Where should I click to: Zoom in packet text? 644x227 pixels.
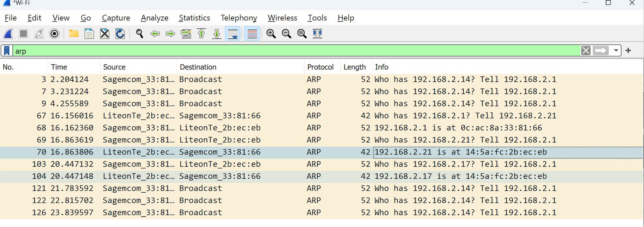271,33
